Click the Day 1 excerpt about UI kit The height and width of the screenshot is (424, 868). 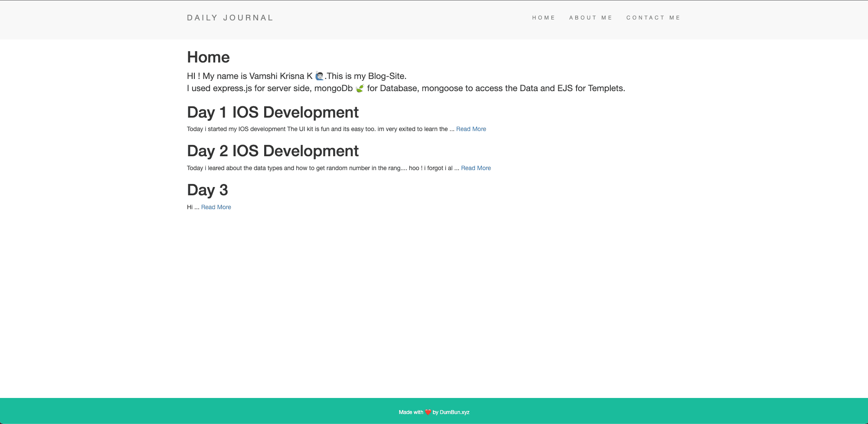[x=317, y=129]
